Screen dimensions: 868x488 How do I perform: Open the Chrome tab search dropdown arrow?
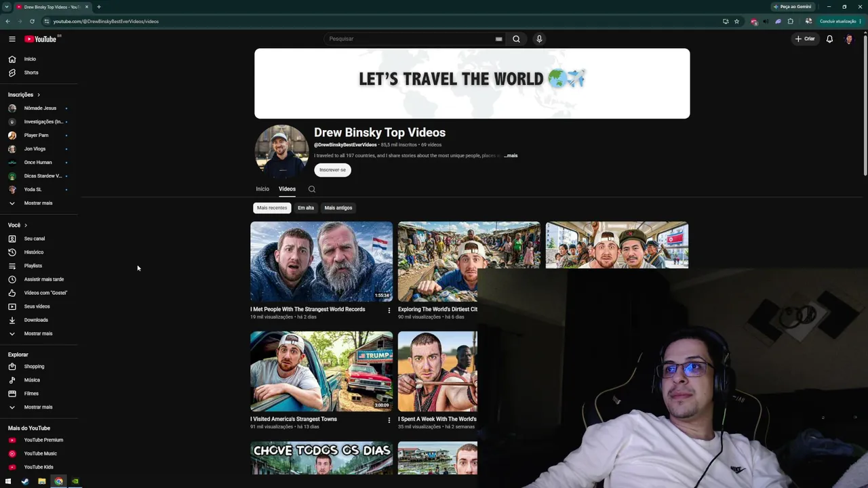[x=7, y=7]
